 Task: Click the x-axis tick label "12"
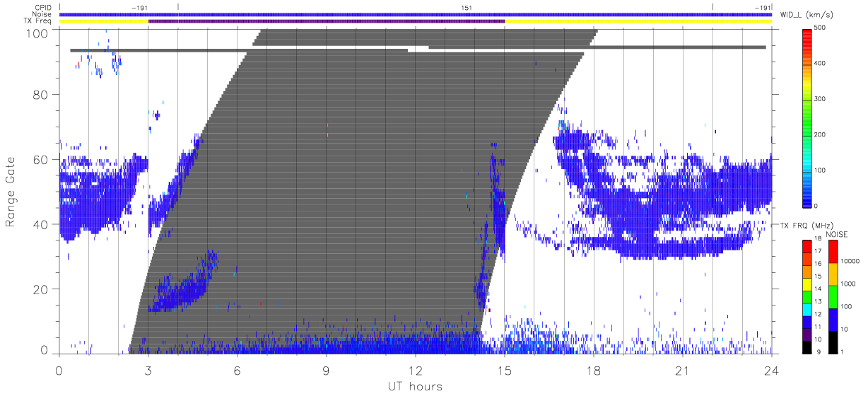(416, 371)
